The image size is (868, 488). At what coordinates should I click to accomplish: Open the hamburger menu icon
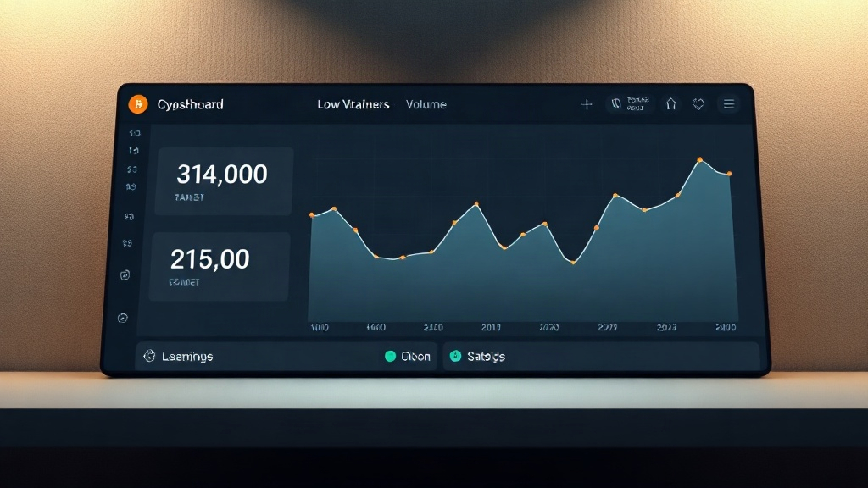click(729, 103)
